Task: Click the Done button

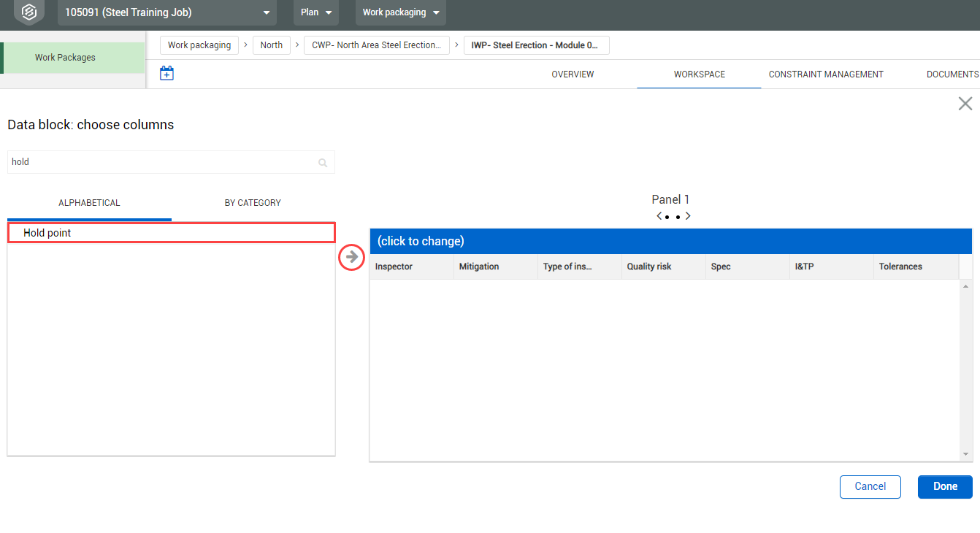Action: [x=944, y=487]
